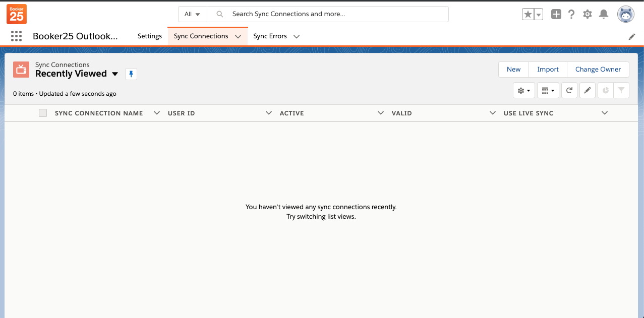Click the Change Owner button

tap(598, 70)
